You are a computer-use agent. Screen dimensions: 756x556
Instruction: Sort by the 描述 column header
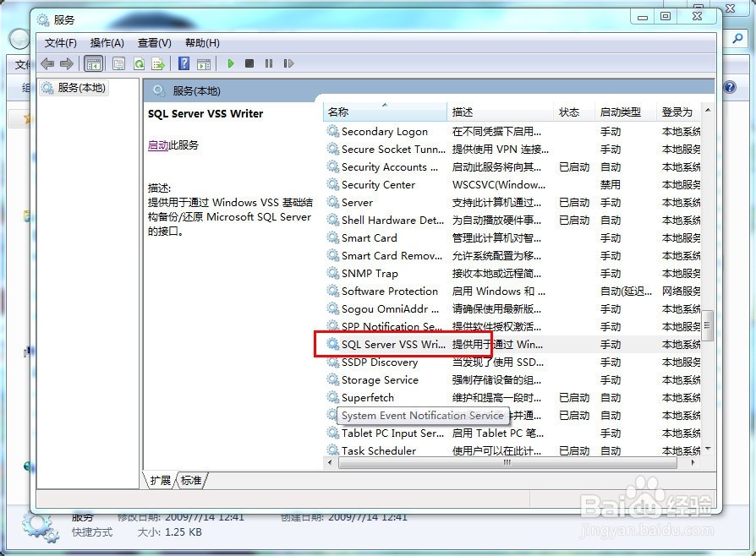(500, 112)
